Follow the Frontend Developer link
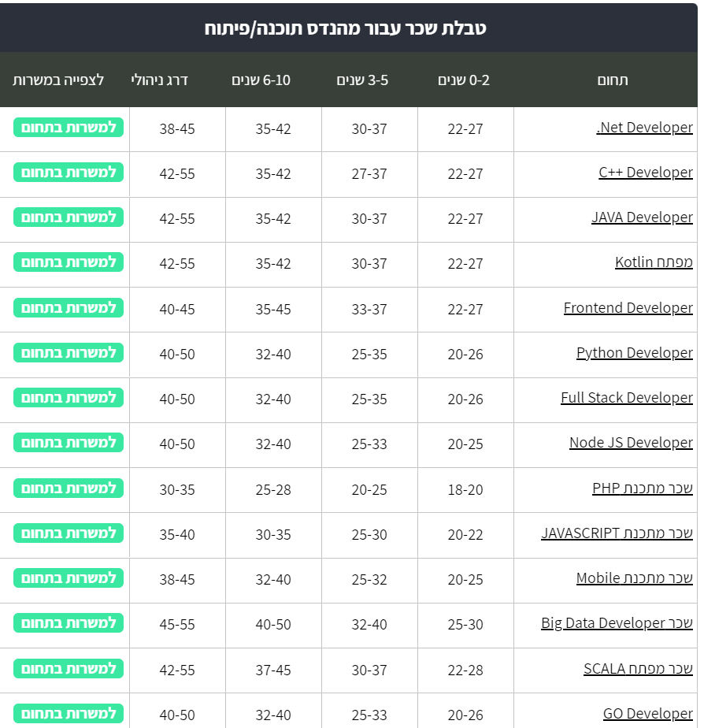The height and width of the screenshot is (728, 704). [x=628, y=308]
